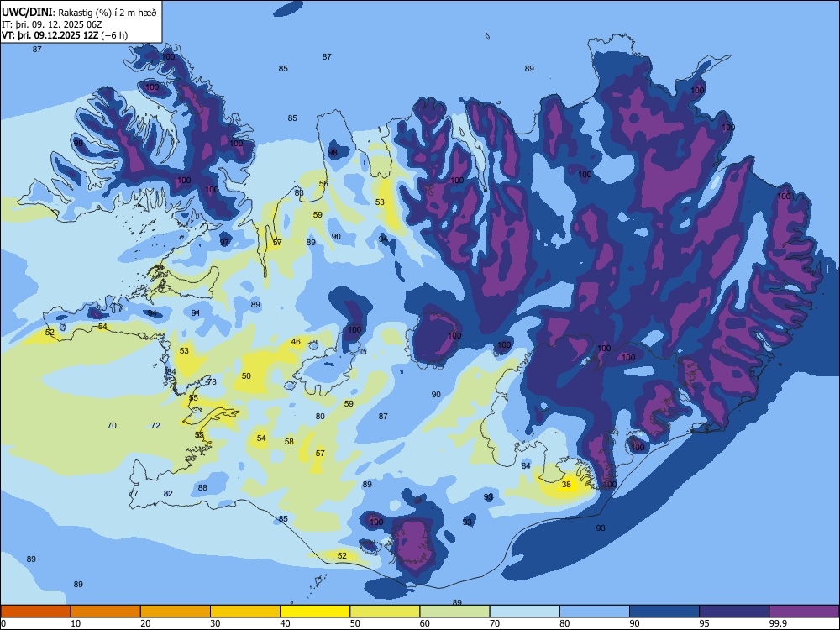Click the "78" humidity value on the map
The width and height of the screenshot is (840, 630).
(212, 381)
